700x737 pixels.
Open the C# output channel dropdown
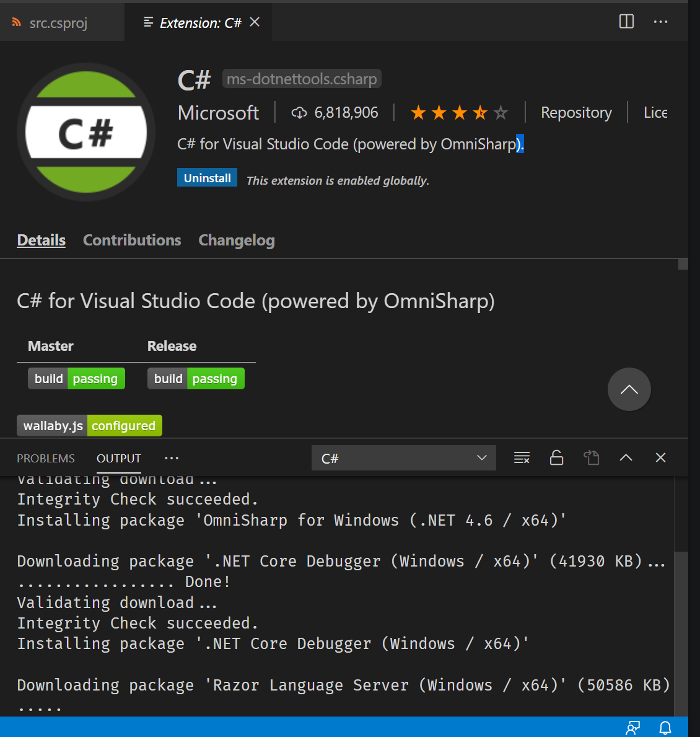403,458
